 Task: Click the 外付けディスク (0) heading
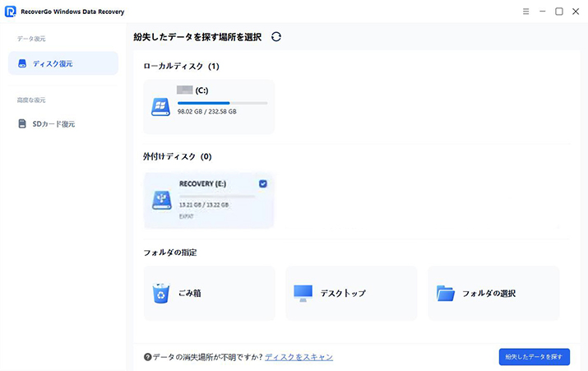(177, 157)
